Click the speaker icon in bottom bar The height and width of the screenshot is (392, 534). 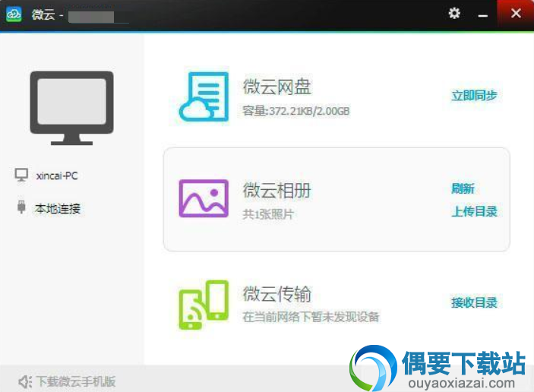point(25,382)
